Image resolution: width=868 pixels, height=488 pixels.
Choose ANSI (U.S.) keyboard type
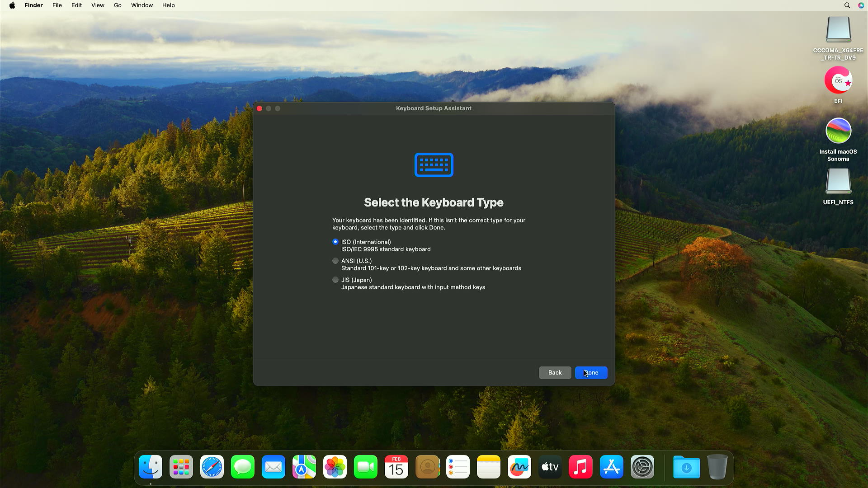point(335,261)
